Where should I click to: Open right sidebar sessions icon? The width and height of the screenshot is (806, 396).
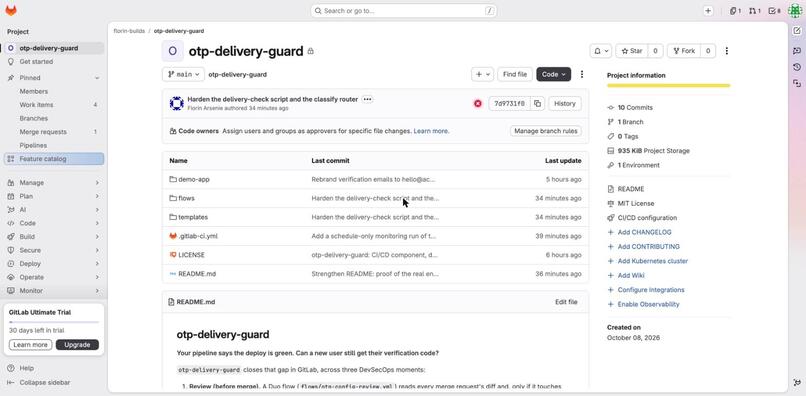tap(797, 83)
